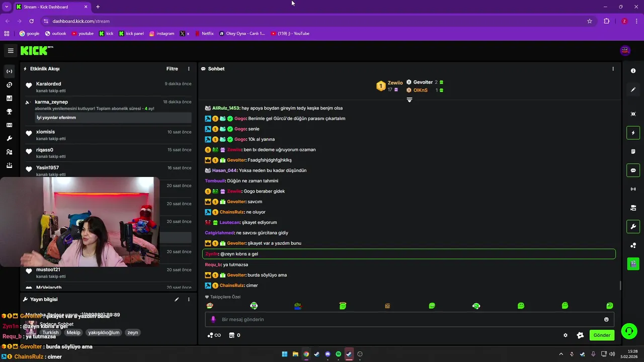Open the community users sidebar icon
Screen dimensions: 644x362
click(9, 152)
